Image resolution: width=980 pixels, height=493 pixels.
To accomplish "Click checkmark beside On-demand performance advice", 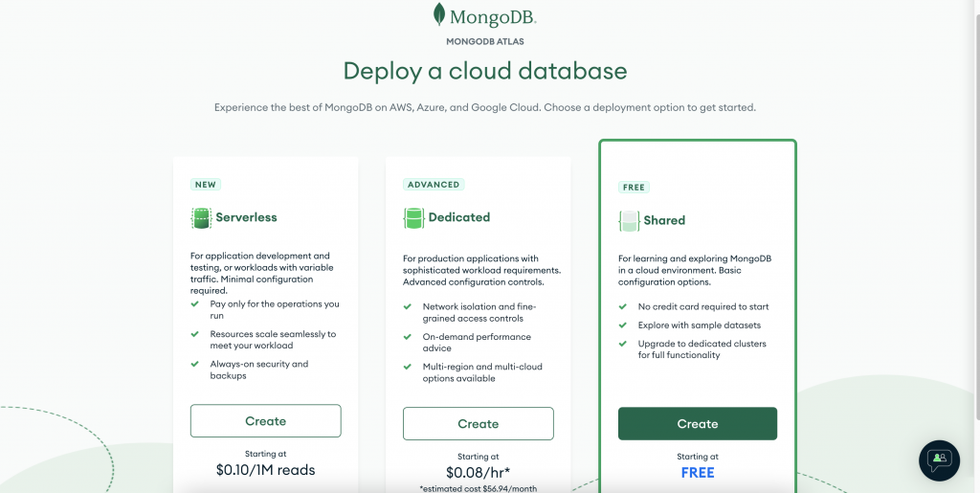I will [x=408, y=337].
